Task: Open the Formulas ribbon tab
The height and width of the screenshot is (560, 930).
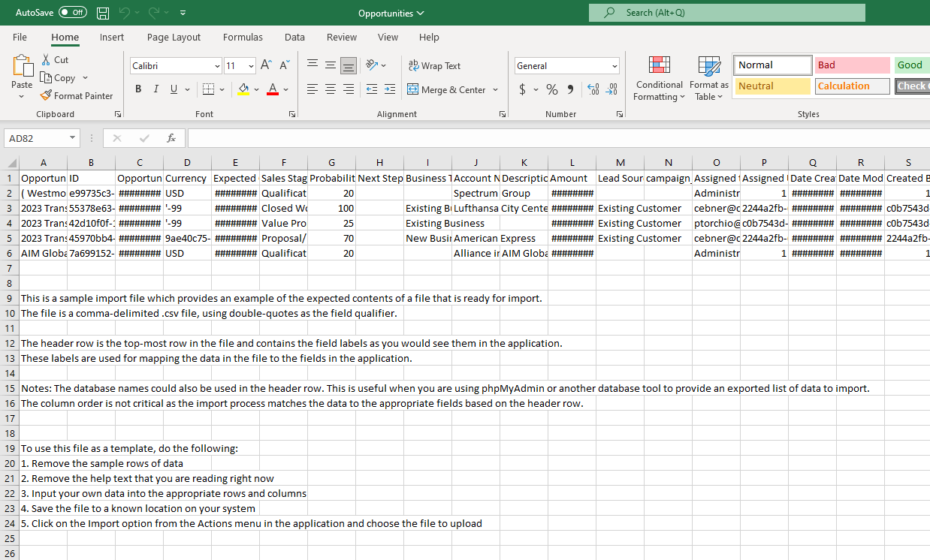Action: (x=243, y=37)
